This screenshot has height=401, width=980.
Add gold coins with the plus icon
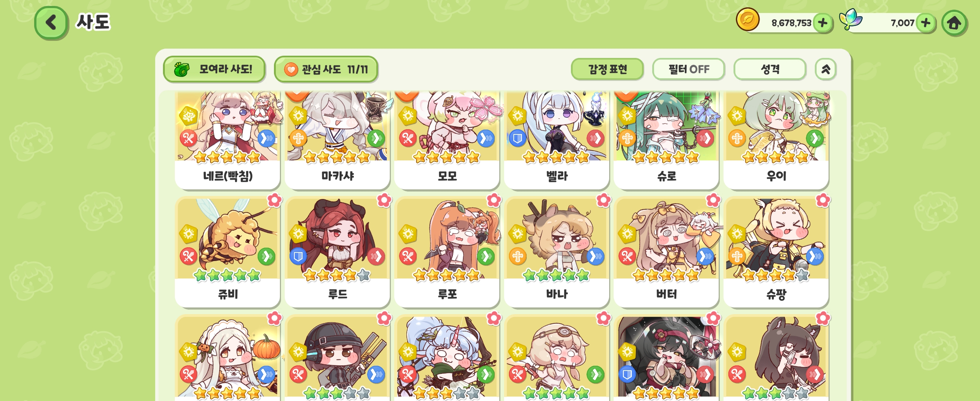click(x=823, y=23)
